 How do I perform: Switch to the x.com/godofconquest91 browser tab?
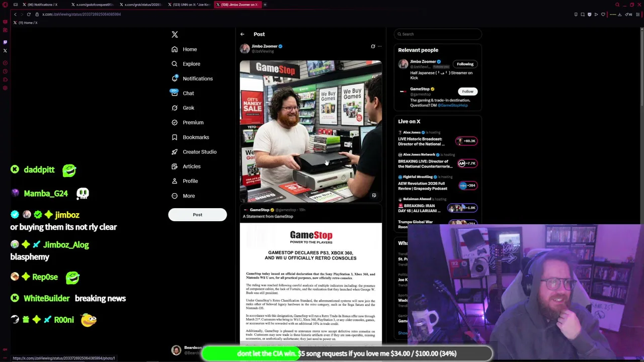point(92,5)
